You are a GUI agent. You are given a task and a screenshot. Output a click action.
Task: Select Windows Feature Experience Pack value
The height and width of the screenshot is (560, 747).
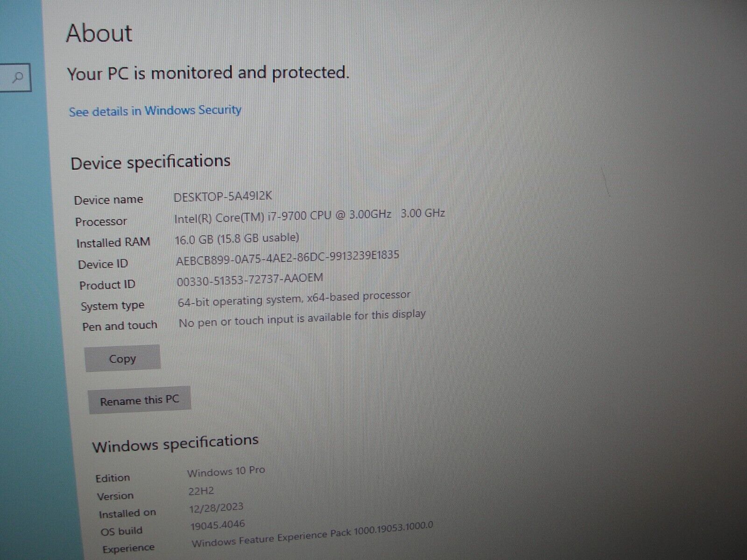click(312, 534)
